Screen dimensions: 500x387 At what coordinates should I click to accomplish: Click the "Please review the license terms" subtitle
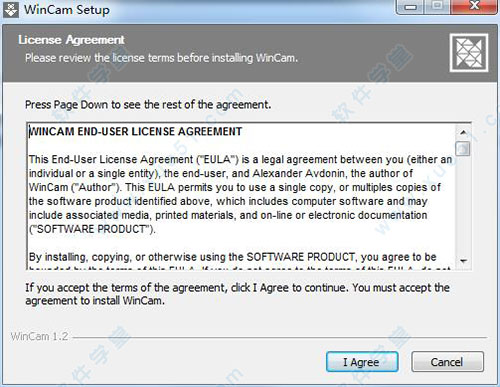161,58
